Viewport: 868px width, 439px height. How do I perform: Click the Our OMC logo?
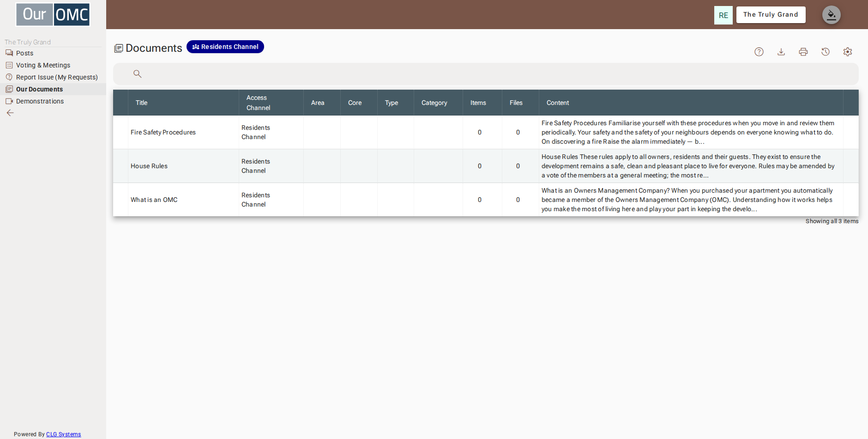point(53,15)
